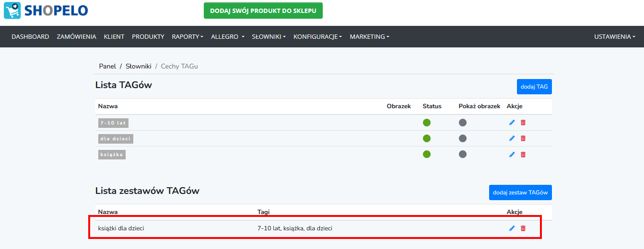Delete the 'książka' tag trash icon
This screenshot has width=644, height=249.
point(523,154)
